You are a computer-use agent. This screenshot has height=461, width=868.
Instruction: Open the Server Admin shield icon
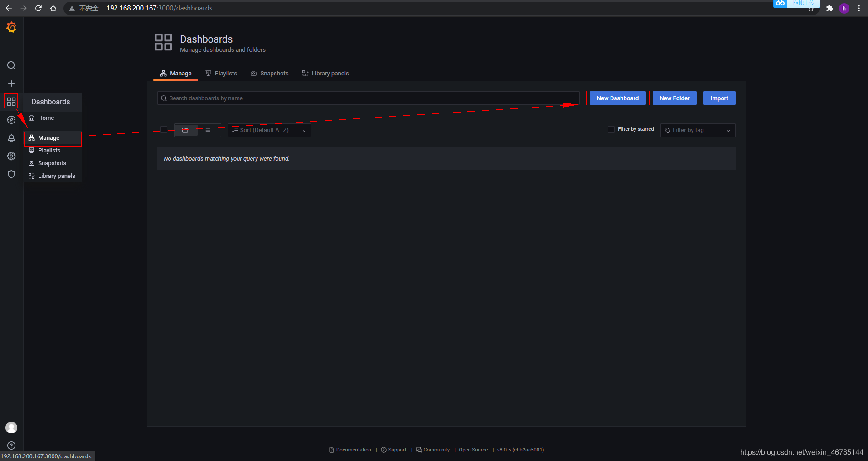click(x=11, y=174)
